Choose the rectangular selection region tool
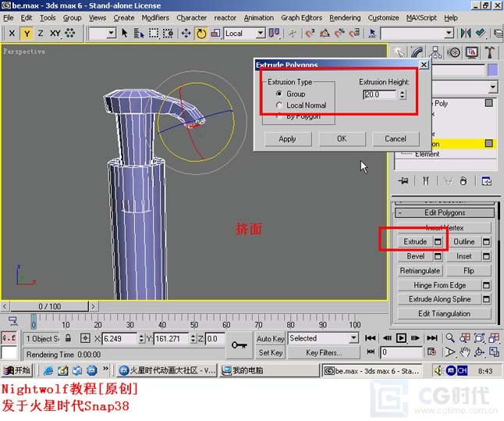The image size is (504, 421). tap(154, 33)
